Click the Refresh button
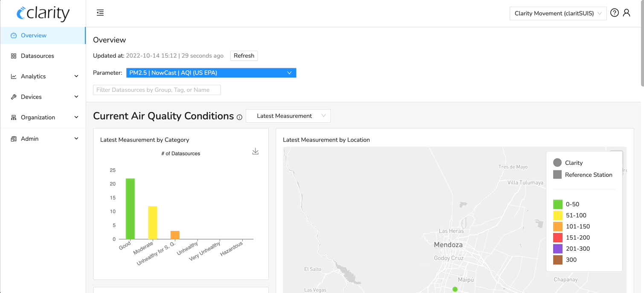This screenshot has height=293, width=644. click(x=244, y=56)
